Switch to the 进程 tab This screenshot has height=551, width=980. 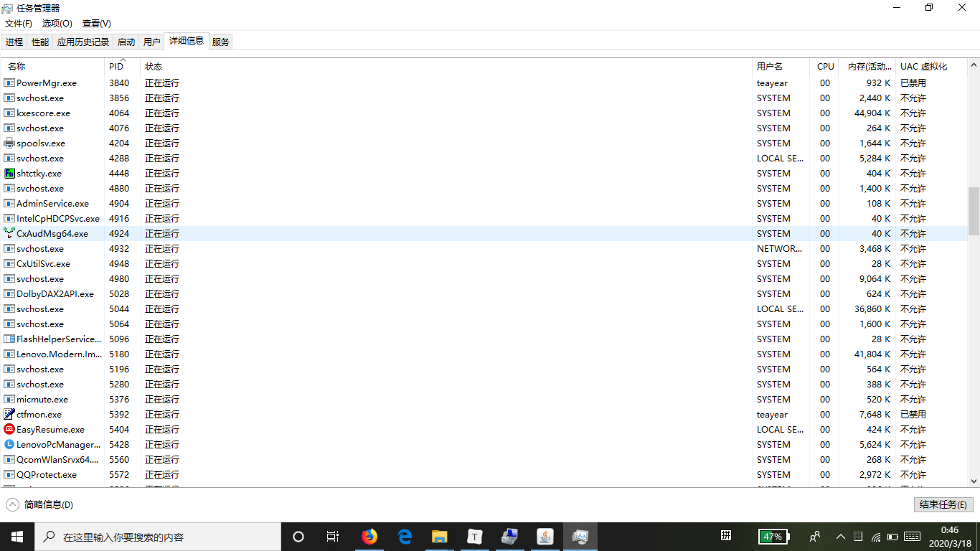[x=14, y=42]
